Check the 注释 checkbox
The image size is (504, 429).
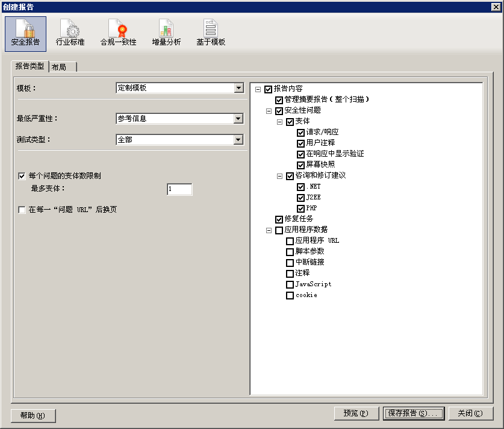click(x=290, y=274)
